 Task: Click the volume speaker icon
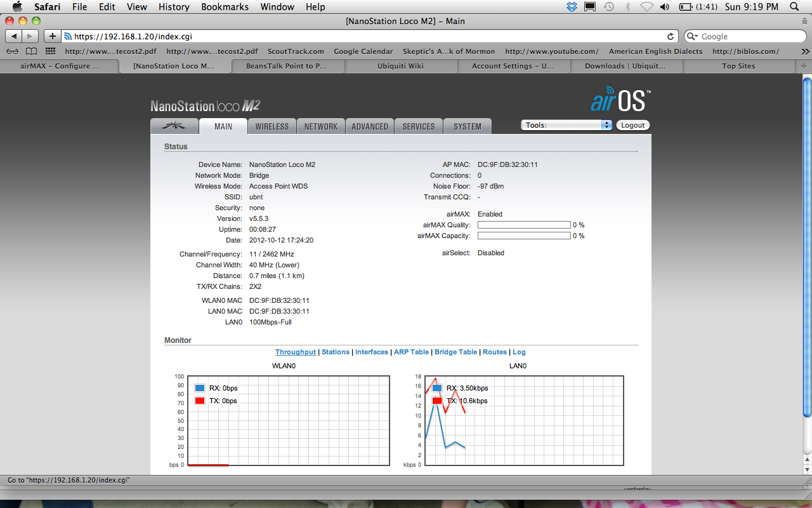pos(664,7)
